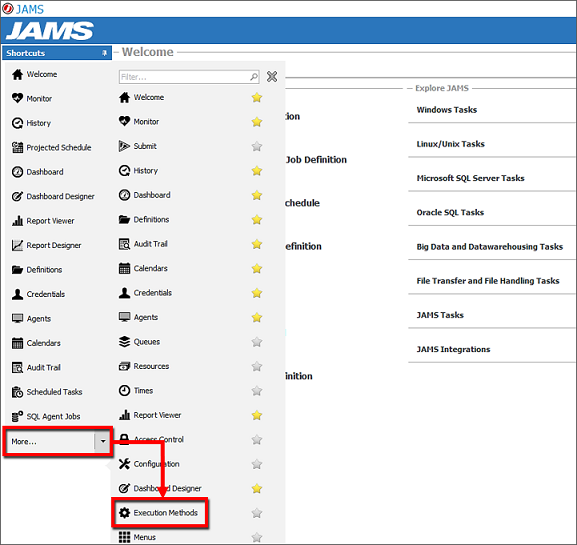Open History in the Shortcuts sidebar
Image resolution: width=577 pixels, height=545 pixels.
31,123
